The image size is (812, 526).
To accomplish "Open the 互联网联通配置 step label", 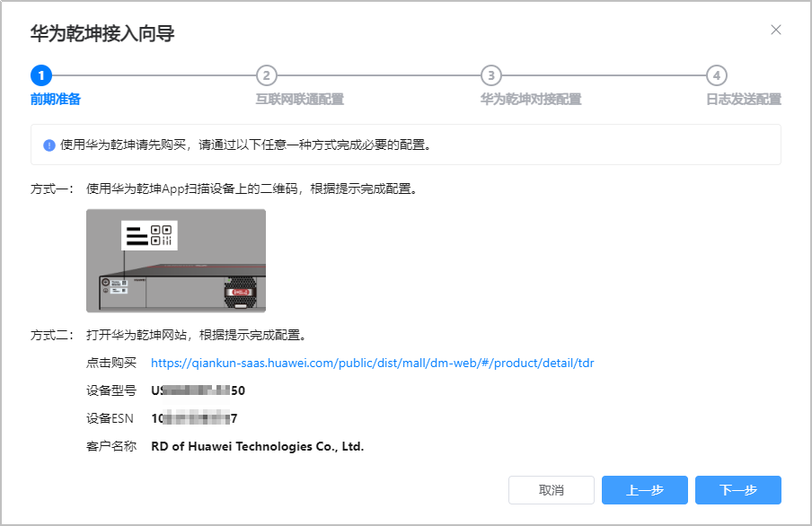I will pyautogui.click(x=300, y=99).
